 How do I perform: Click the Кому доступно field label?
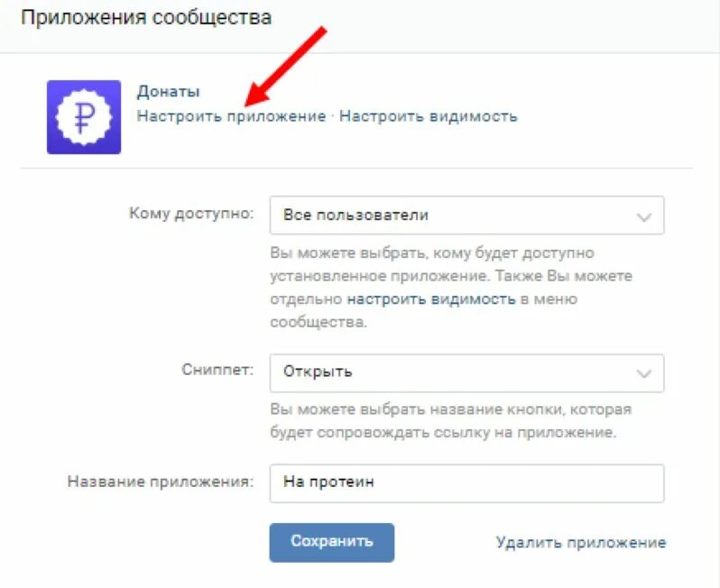191,214
